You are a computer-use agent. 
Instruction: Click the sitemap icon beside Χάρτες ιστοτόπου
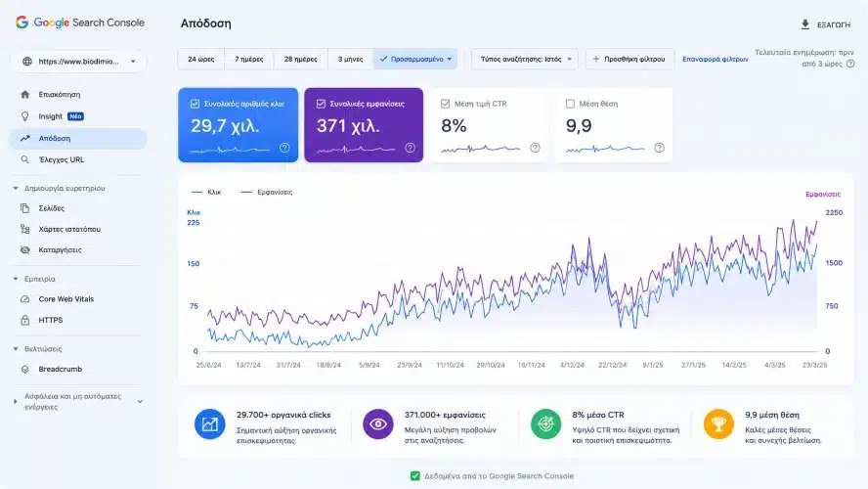point(24,229)
